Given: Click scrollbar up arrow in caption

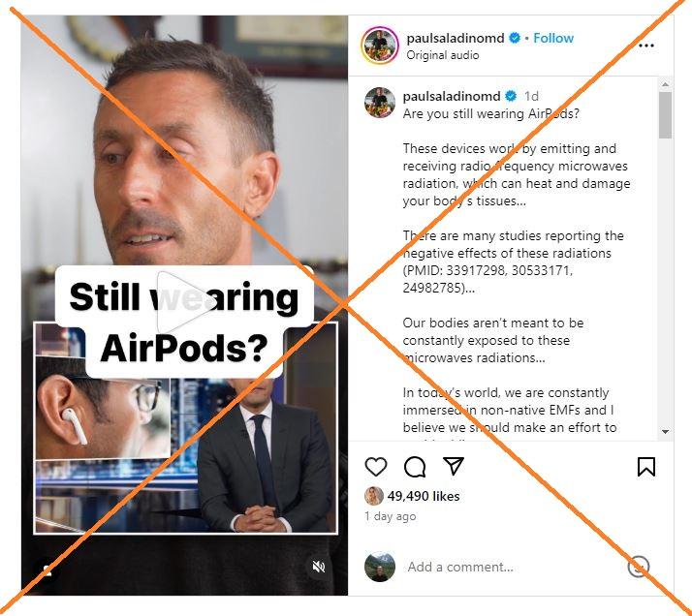Looking at the screenshot, I should [x=665, y=83].
